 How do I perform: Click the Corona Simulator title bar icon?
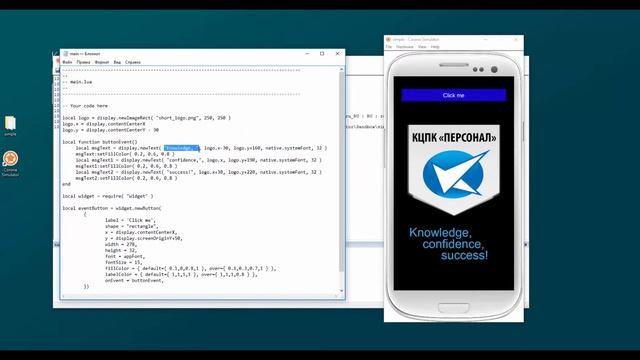coord(388,40)
